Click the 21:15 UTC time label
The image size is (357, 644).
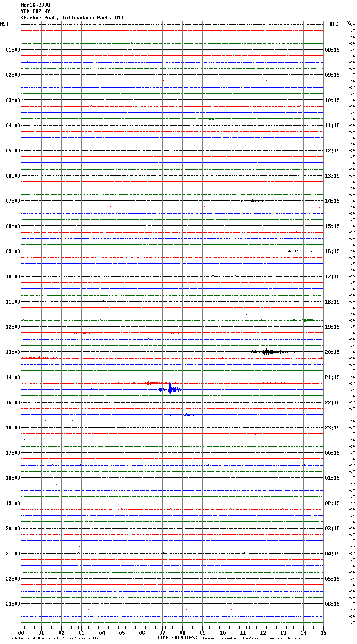pos(332,377)
